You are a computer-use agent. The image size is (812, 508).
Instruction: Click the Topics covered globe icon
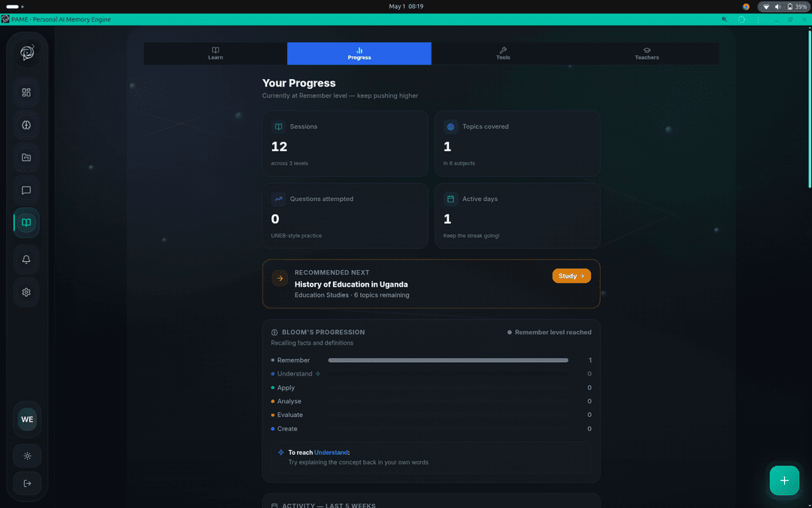pos(450,126)
